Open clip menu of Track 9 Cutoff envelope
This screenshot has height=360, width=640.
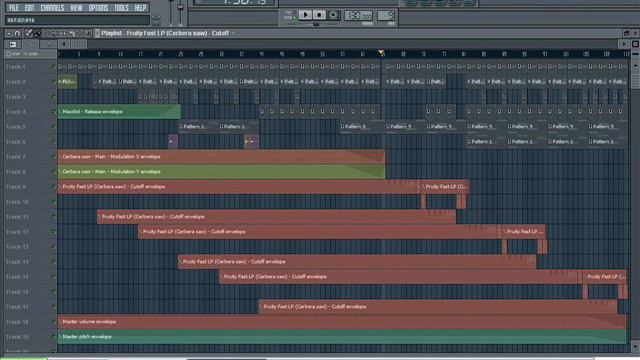(x=60, y=187)
